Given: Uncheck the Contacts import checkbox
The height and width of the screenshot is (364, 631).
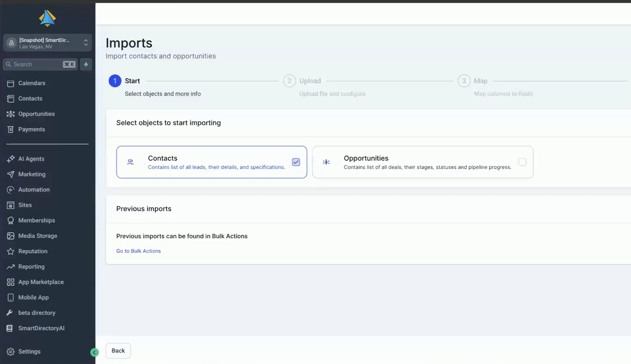Looking at the screenshot, I should tap(296, 162).
